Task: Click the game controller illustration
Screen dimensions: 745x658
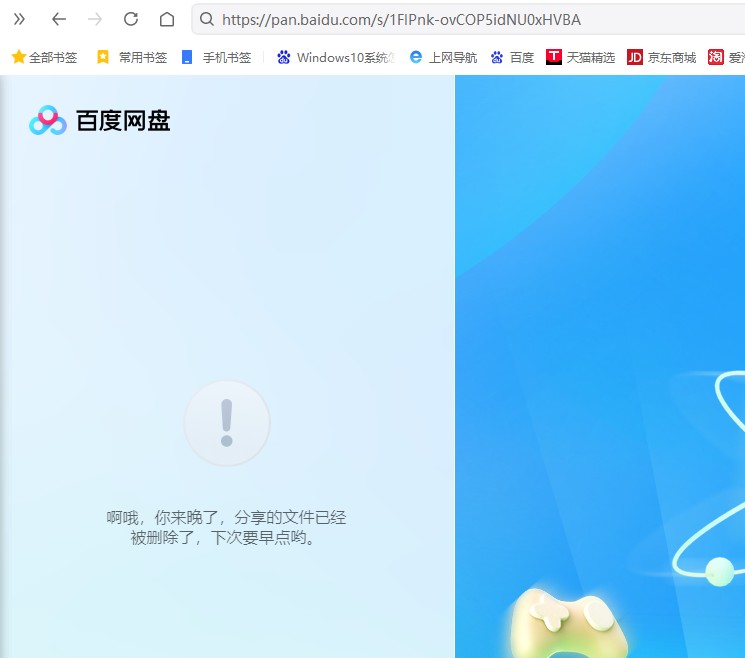Action: point(569,622)
